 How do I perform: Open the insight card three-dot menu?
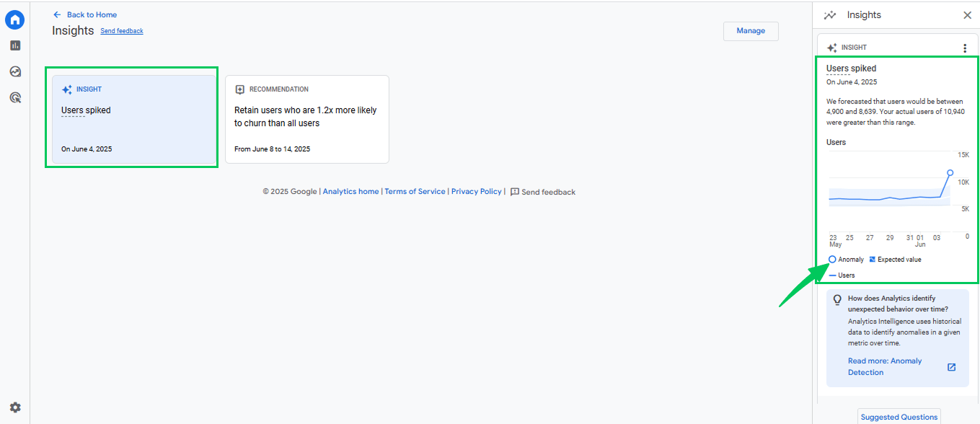(x=965, y=48)
